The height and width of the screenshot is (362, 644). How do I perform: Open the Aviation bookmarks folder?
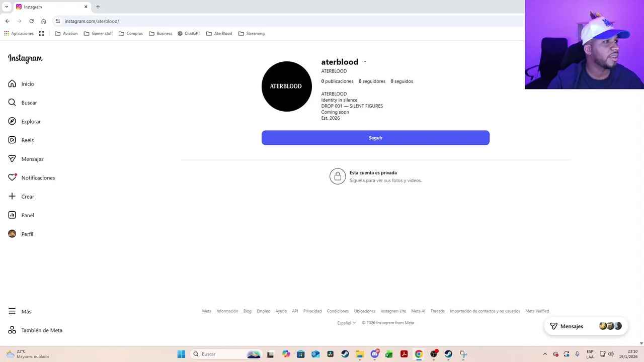pos(66,34)
